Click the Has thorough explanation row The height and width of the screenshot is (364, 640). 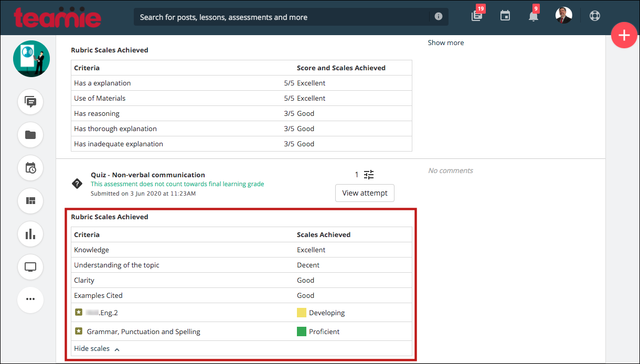241,129
